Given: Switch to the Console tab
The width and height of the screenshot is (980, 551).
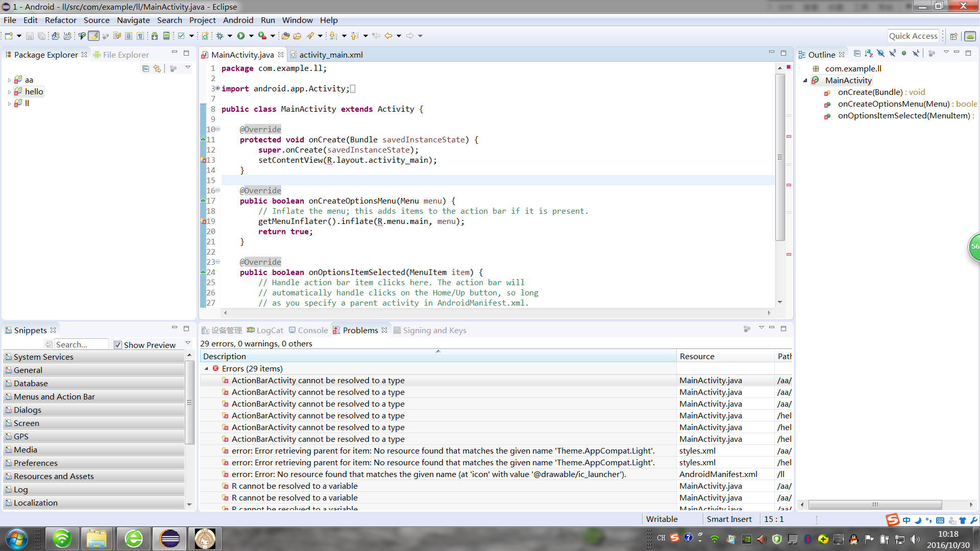Looking at the screenshot, I should coord(308,330).
